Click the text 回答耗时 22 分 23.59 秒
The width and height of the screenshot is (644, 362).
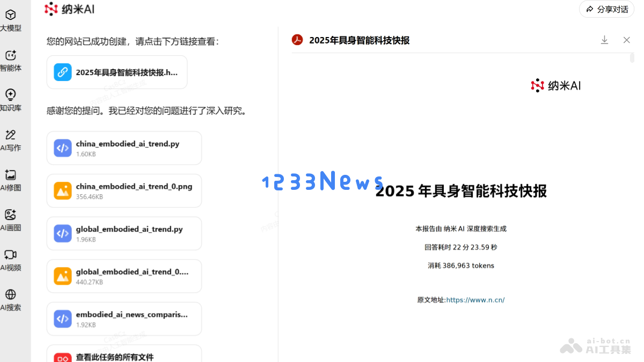[x=461, y=247]
